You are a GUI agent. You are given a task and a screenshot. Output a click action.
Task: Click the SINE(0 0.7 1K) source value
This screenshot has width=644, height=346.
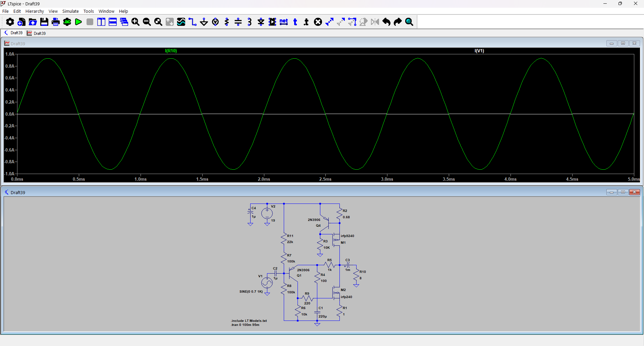[251, 292]
